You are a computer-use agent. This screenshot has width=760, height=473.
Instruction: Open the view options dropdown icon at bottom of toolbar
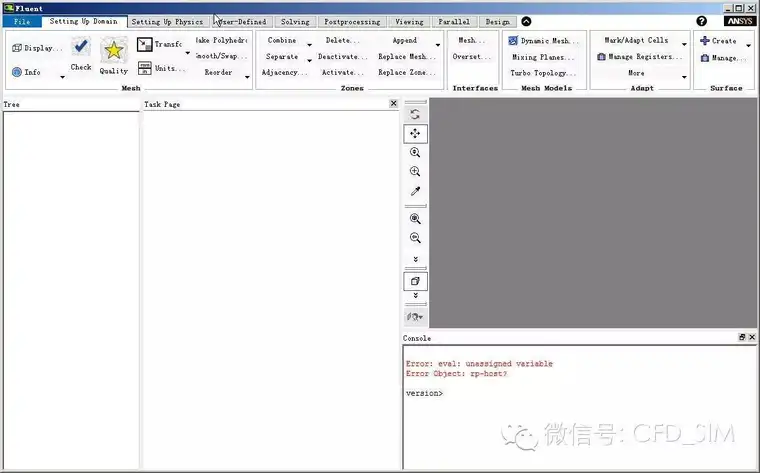pos(415,317)
